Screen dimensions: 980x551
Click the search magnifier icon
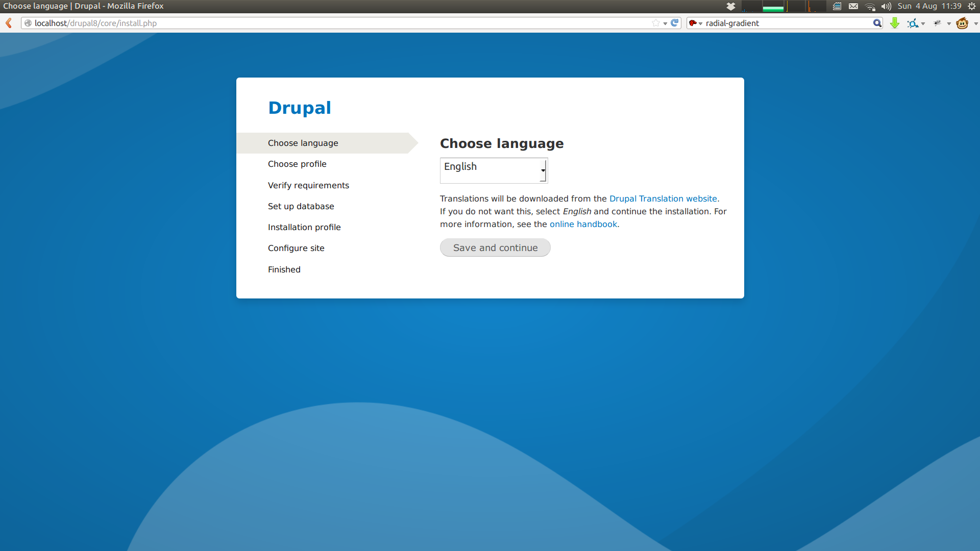[x=877, y=23]
